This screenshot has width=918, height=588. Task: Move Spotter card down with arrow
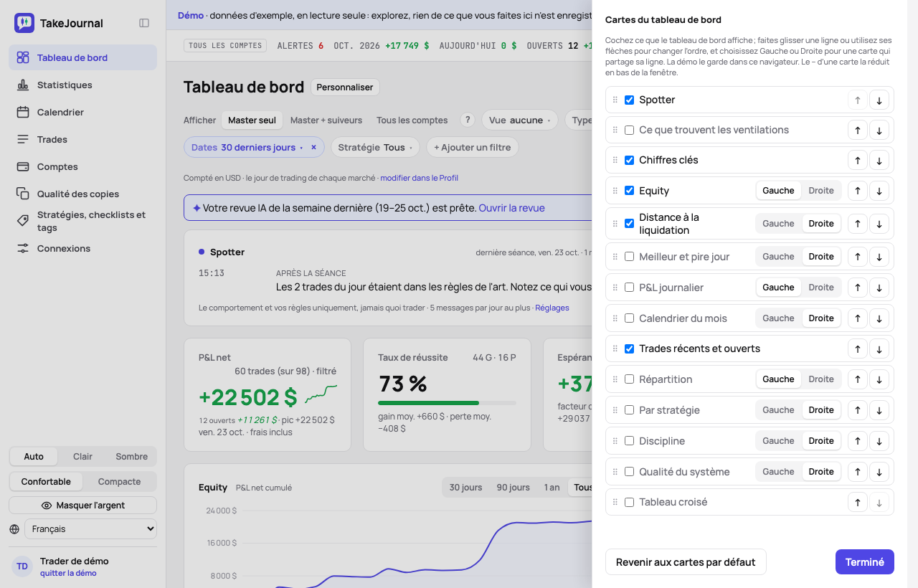(879, 100)
